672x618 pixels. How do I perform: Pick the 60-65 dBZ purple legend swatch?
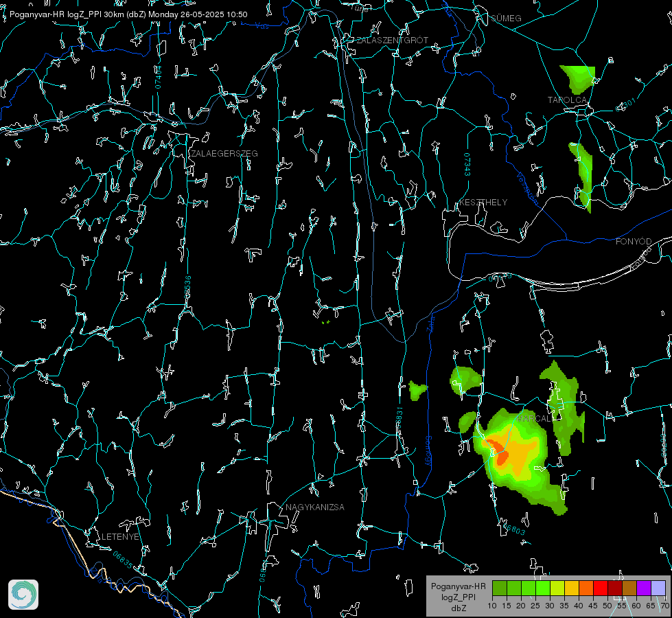click(x=644, y=588)
